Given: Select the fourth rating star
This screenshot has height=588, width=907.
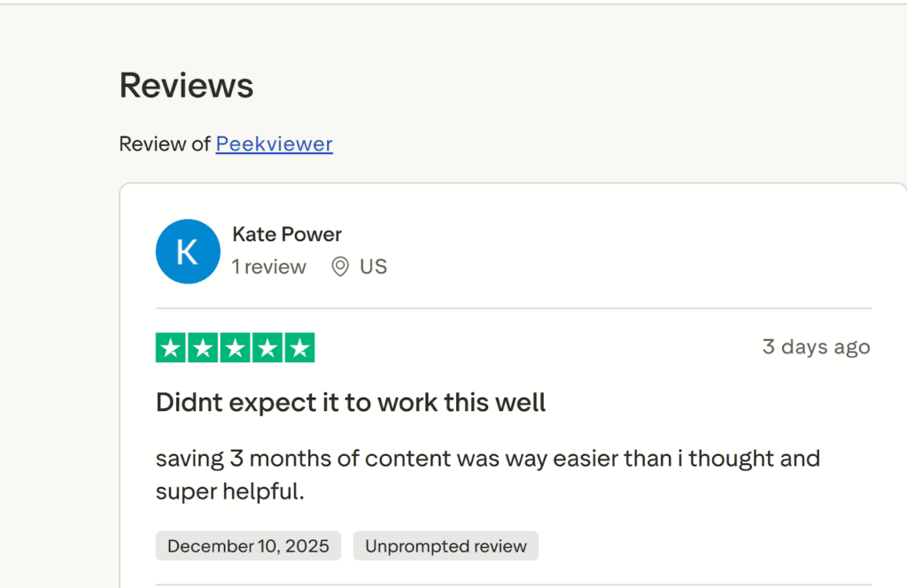Looking at the screenshot, I should [267, 347].
